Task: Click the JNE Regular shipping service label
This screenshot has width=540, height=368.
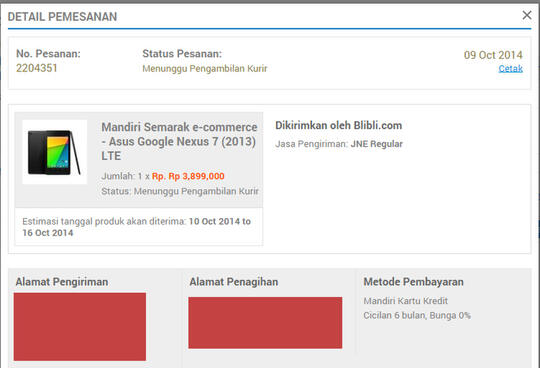Action: click(x=376, y=144)
